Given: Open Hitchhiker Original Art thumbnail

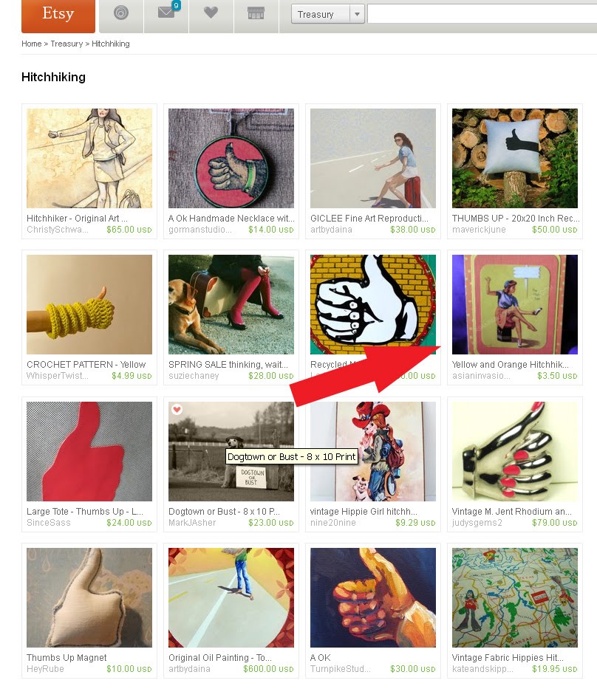Looking at the screenshot, I should pyautogui.click(x=89, y=158).
